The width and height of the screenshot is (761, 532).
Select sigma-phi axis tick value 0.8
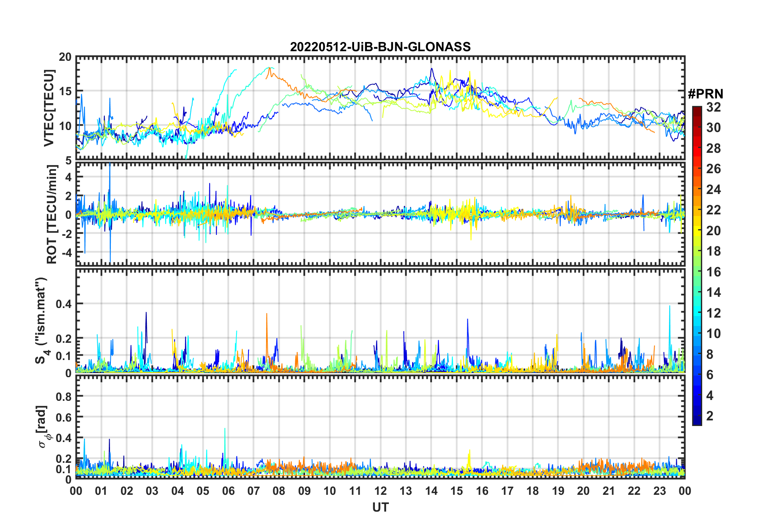point(64,396)
